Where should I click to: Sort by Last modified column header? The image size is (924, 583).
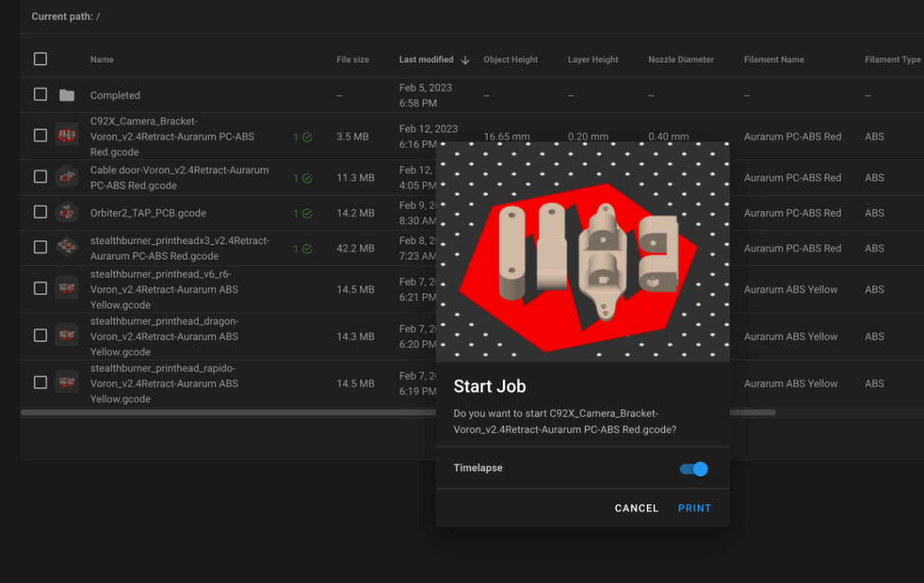click(x=426, y=59)
